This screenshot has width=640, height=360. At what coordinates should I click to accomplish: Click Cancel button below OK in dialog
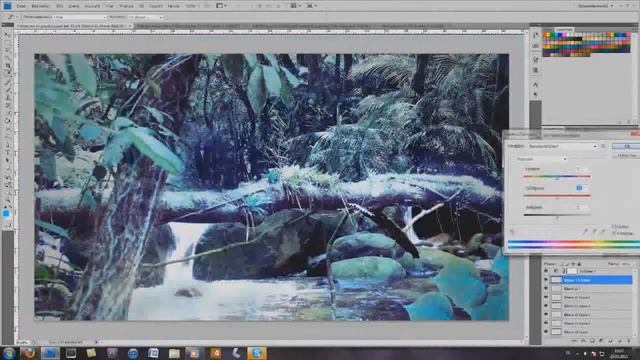[x=626, y=156]
